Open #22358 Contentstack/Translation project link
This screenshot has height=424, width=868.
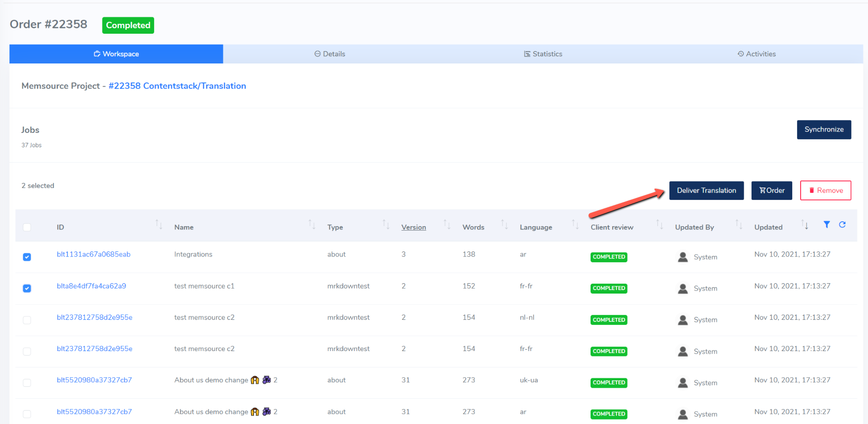[x=177, y=86]
